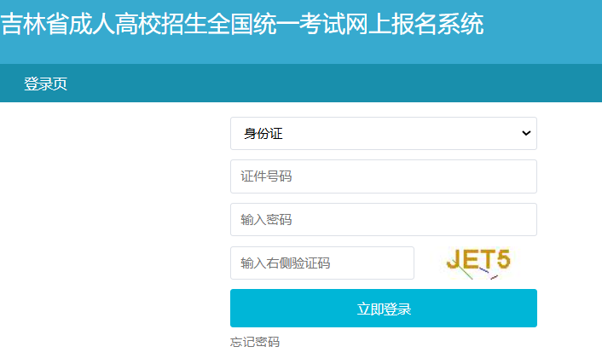602x364 pixels.
Task: Focus the 输入右侧验证码 captcha field
Action: pyautogui.click(x=321, y=263)
